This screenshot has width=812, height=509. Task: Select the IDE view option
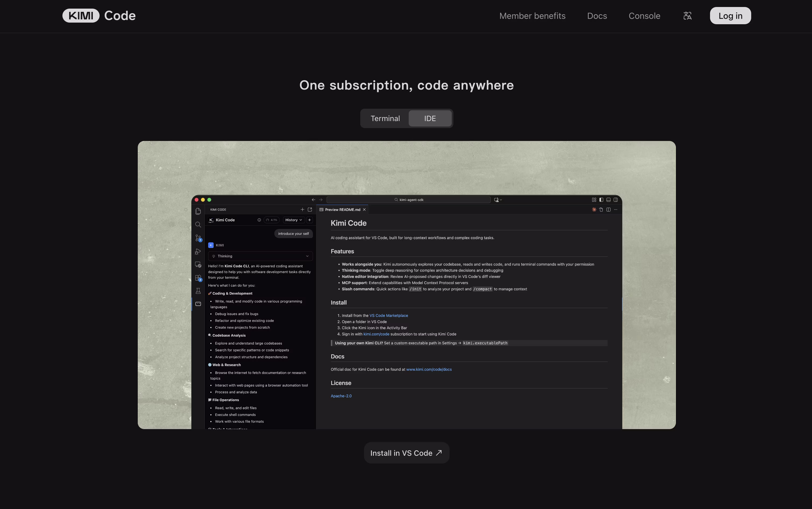[x=430, y=118]
